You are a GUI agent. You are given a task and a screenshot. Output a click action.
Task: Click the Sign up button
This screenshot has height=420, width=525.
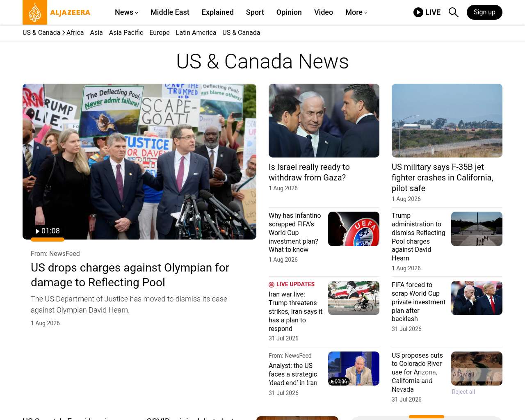tap(484, 12)
